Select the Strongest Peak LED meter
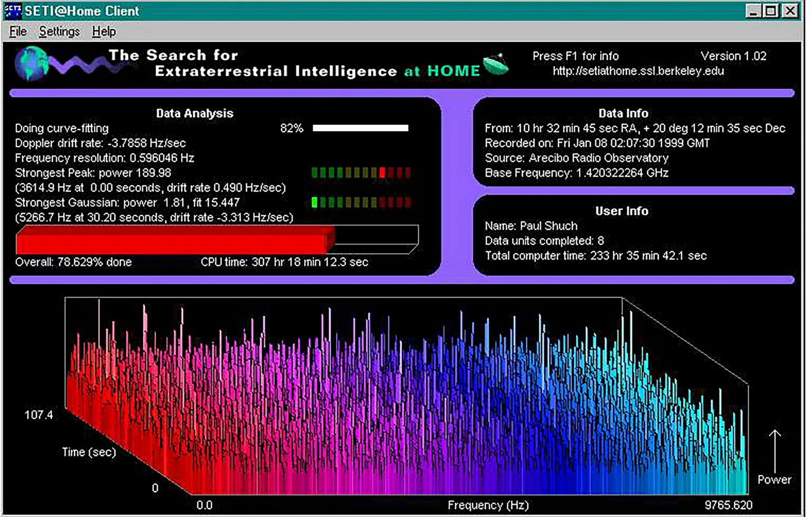Image resolution: width=812 pixels, height=517 pixels. pyautogui.click(x=361, y=173)
